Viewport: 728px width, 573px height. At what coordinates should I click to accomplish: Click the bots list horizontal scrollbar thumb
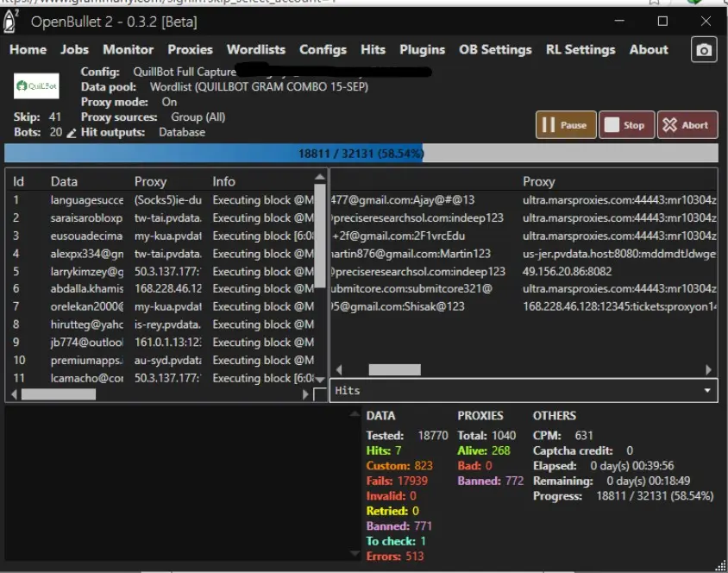coord(59,394)
